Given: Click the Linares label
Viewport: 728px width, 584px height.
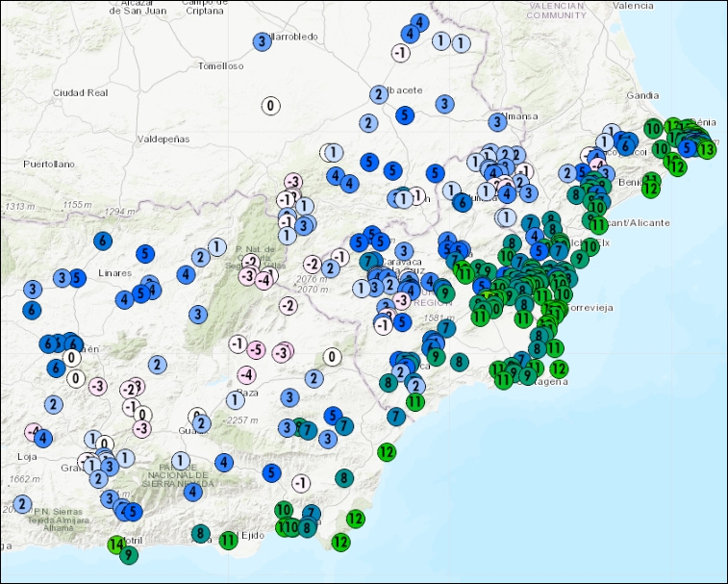Looking at the screenshot, I should [114, 273].
